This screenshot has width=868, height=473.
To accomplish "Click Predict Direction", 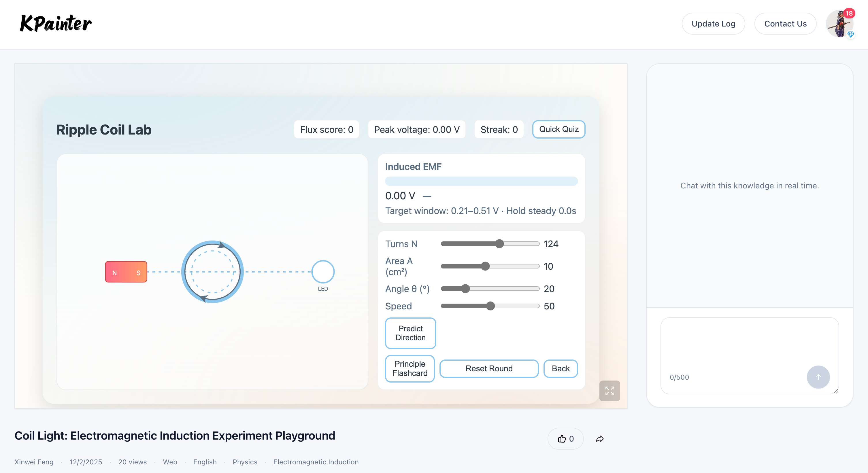I will pyautogui.click(x=410, y=333).
